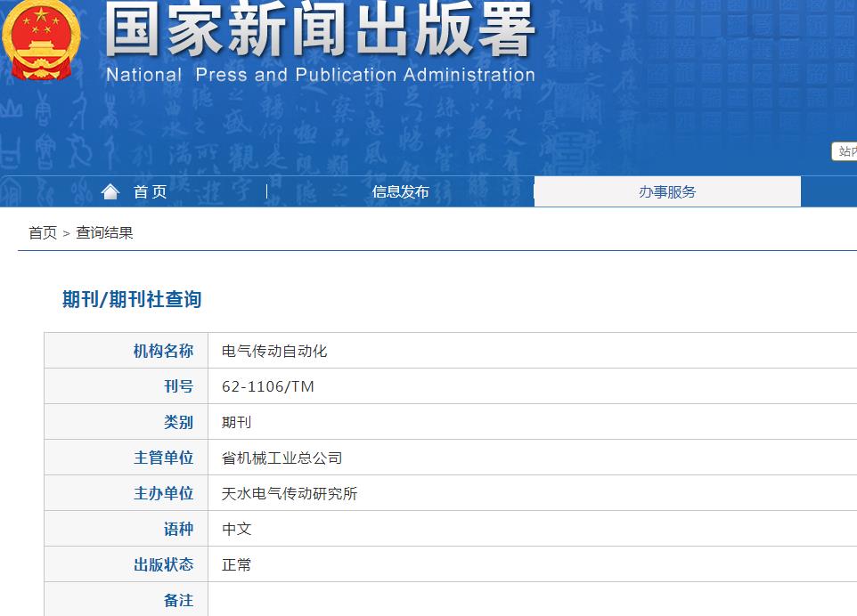
Task: Click the divider after 首页 menu
Action: coord(266,190)
